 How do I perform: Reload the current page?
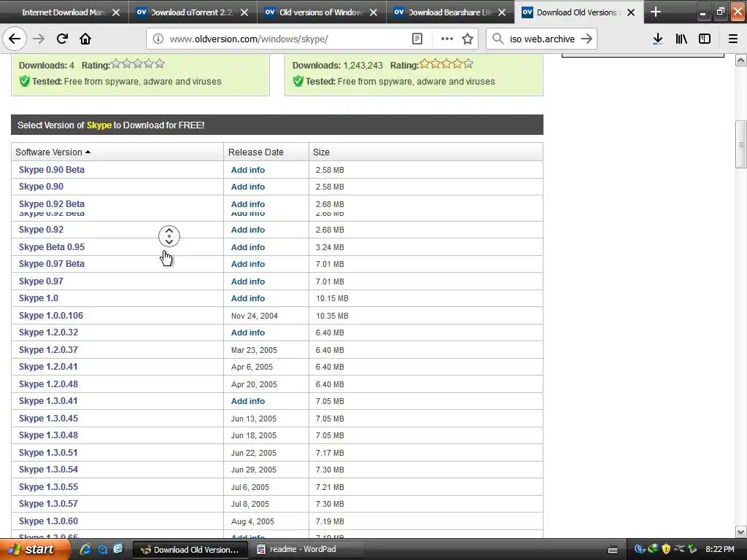coord(62,39)
